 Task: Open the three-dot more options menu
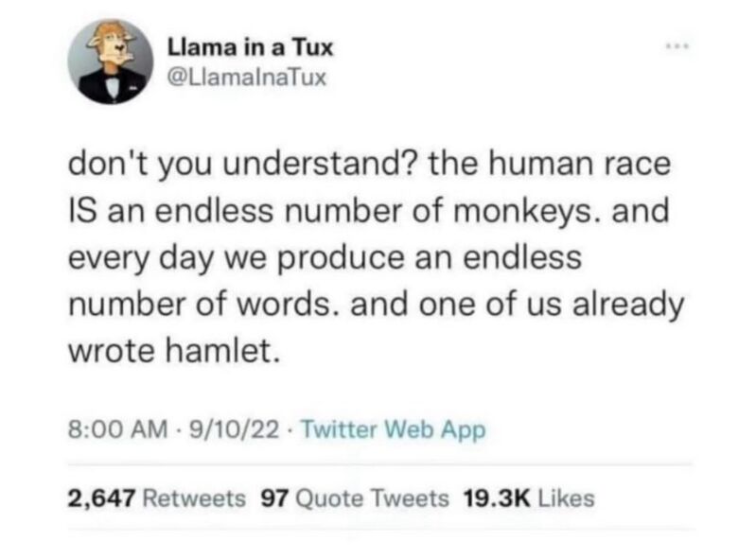[677, 46]
